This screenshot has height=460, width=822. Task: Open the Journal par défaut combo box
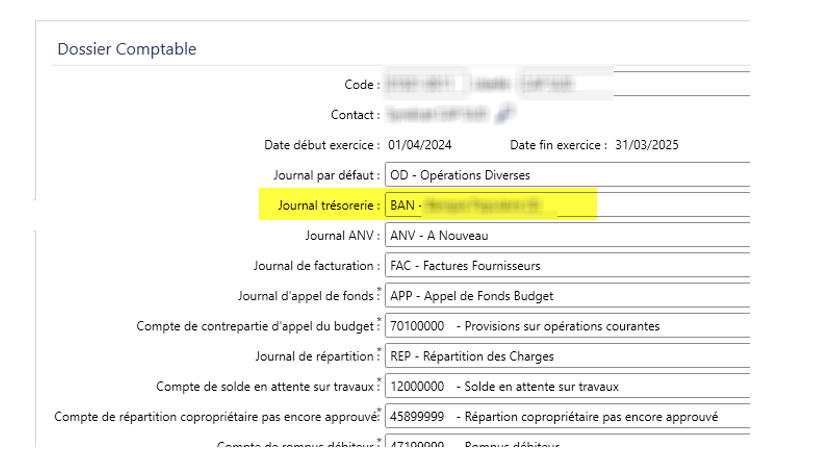pos(567,176)
